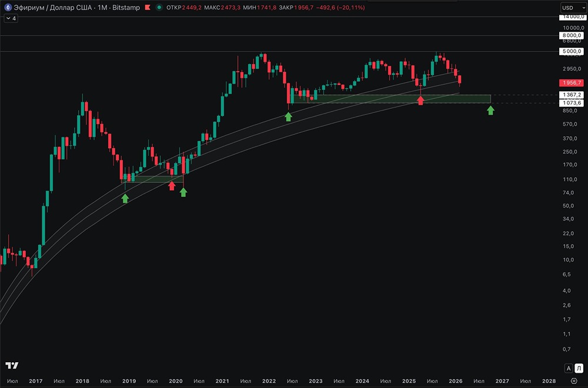Select the red arrow marker near early 2025

420,100
